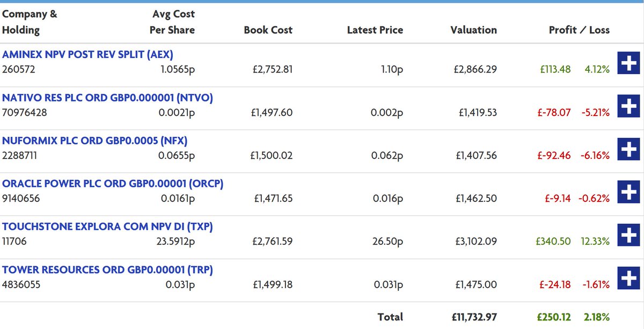This screenshot has height=329, width=644.
Task: Select Touchstone valuation £3,102.09
Action: (x=476, y=241)
